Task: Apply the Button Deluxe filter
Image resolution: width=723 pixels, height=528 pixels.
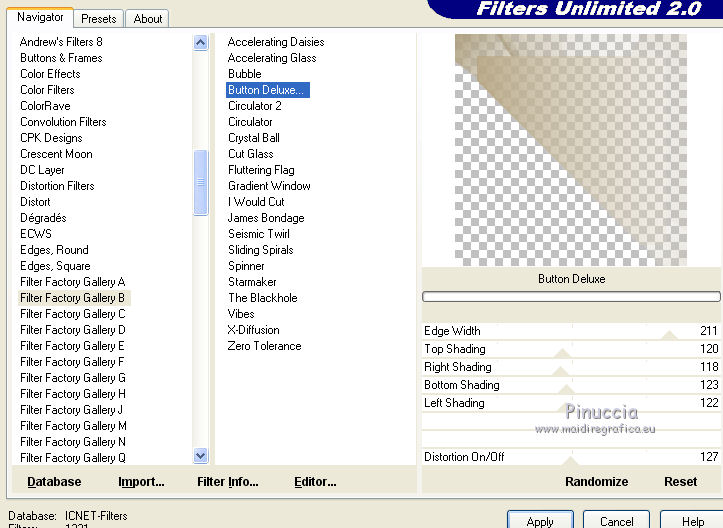Action: coord(540,521)
